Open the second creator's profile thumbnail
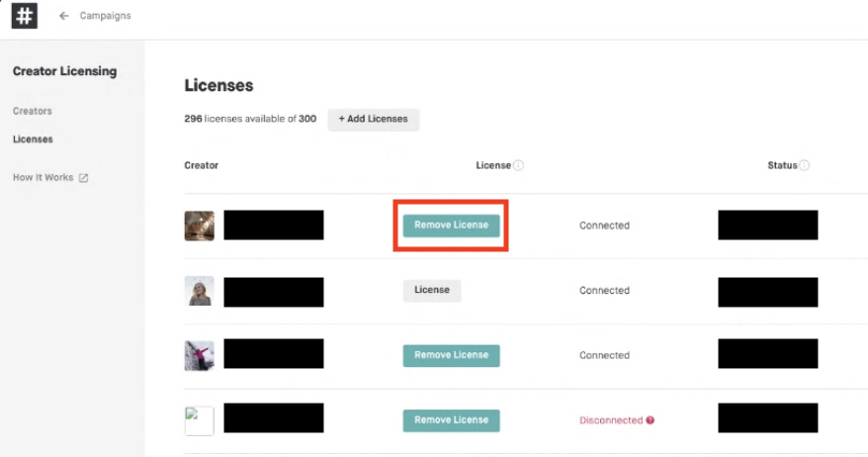Image resolution: width=868 pixels, height=457 pixels. [x=199, y=291]
